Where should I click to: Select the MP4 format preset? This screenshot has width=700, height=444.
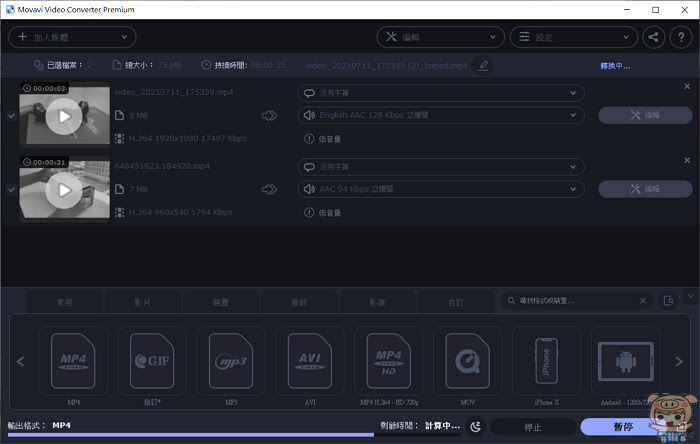pos(73,361)
